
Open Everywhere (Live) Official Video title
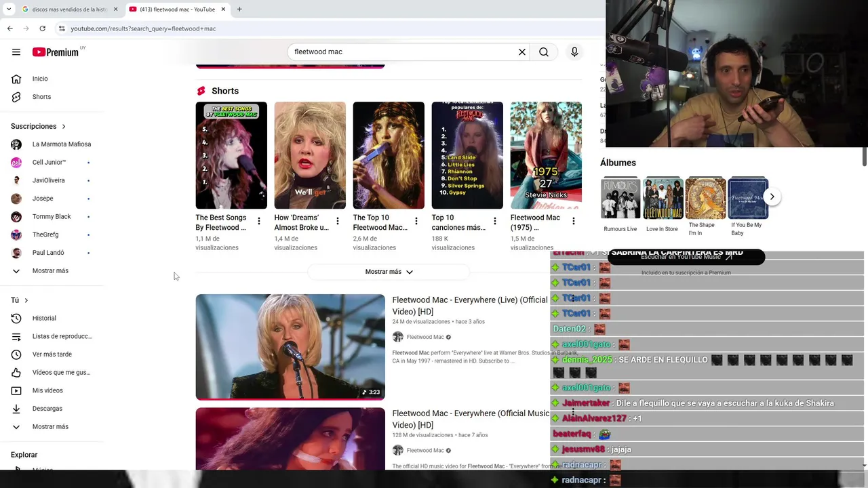click(x=470, y=306)
